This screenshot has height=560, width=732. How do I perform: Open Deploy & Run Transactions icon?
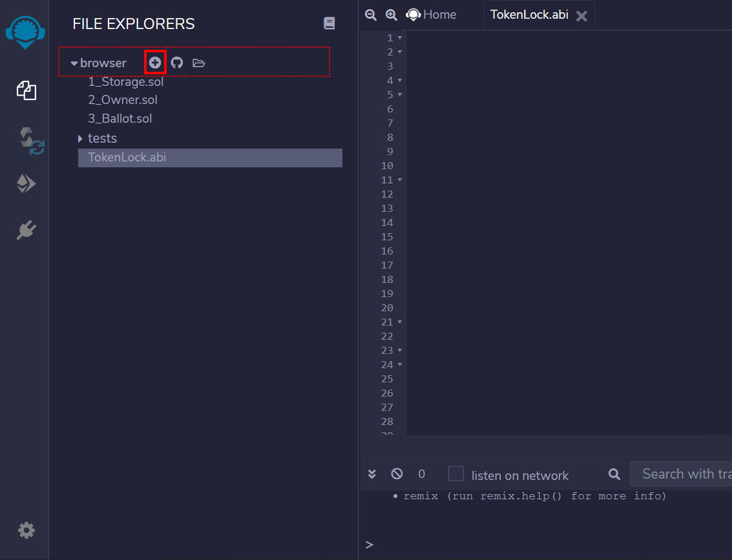click(26, 183)
